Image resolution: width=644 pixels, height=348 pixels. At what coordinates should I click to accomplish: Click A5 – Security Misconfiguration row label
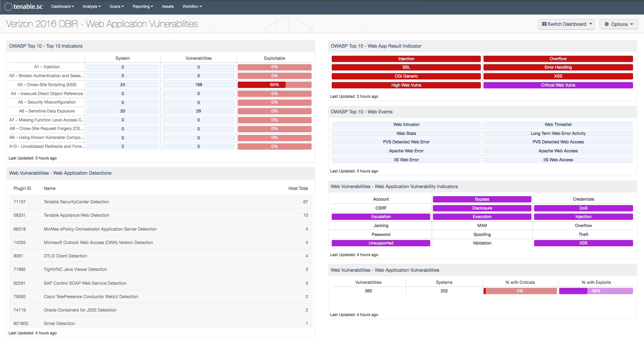[x=47, y=102]
